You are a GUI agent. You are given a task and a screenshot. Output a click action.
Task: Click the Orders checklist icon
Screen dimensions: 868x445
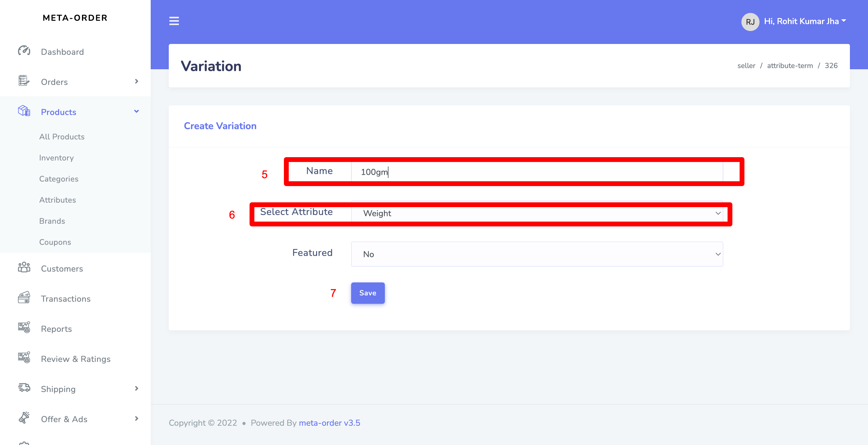point(24,81)
